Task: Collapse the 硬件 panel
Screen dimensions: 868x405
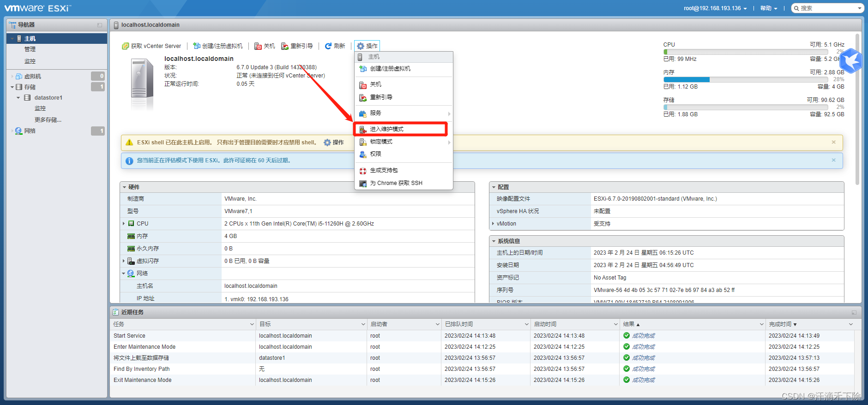Action: pos(125,187)
